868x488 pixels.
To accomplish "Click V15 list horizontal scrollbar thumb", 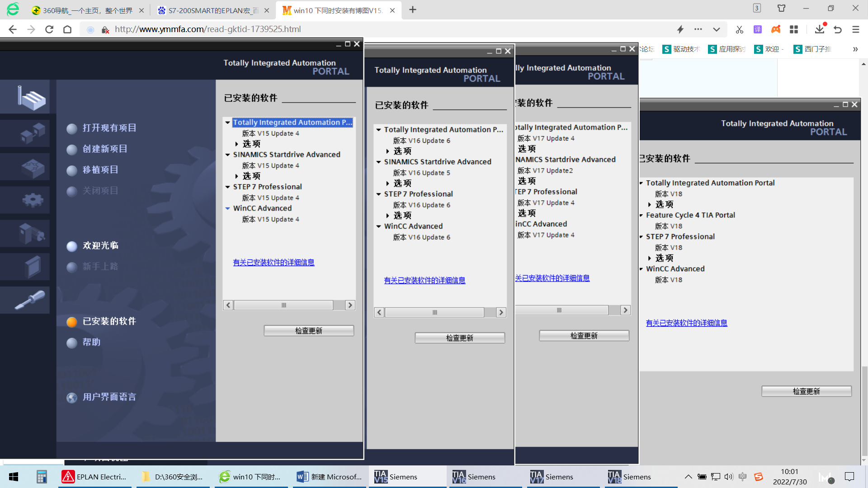I will 283,305.
